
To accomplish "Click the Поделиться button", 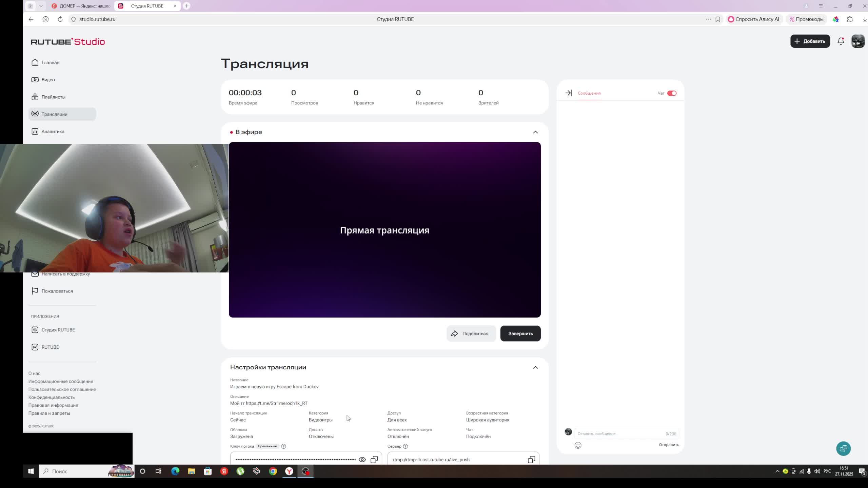I will 471,333.
